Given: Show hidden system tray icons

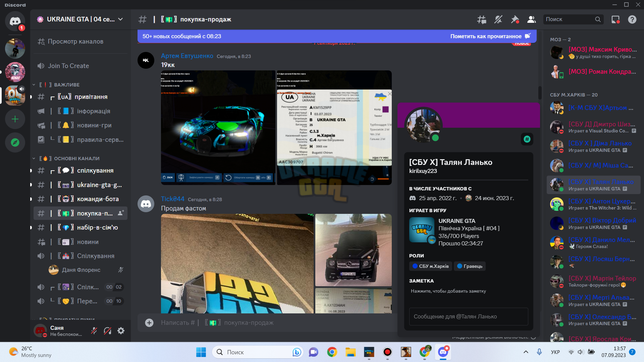Looking at the screenshot, I should coord(526,352).
